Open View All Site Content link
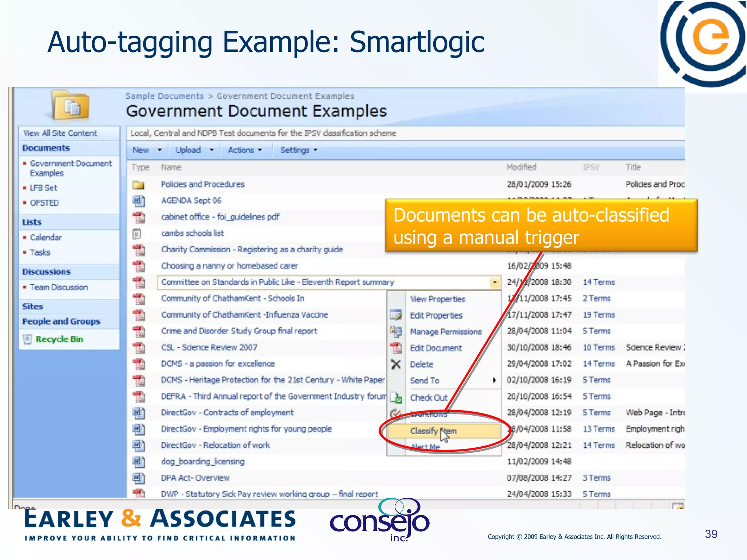Viewport: 747px width, 560px height. click(60, 133)
